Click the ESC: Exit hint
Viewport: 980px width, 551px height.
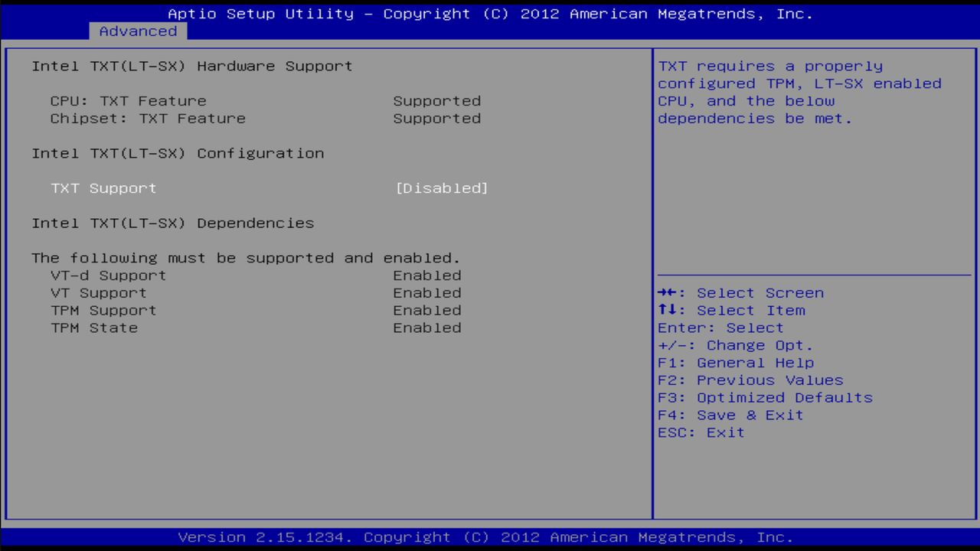coord(701,434)
